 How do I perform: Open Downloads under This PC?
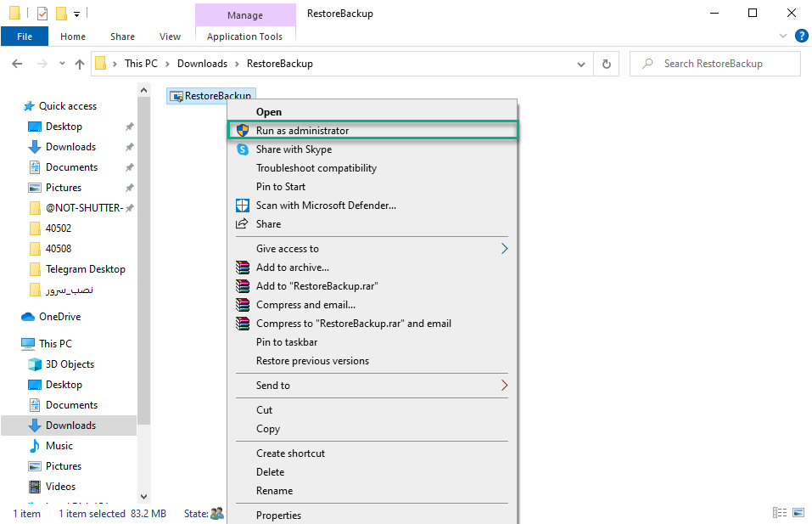pyautogui.click(x=69, y=425)
